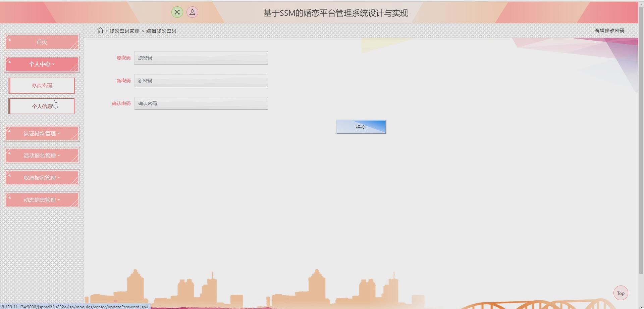This screenshot has height=309, width=644.
Task: Open the 动态信息管理 dropdown menu
Action: tap(42, 200)
